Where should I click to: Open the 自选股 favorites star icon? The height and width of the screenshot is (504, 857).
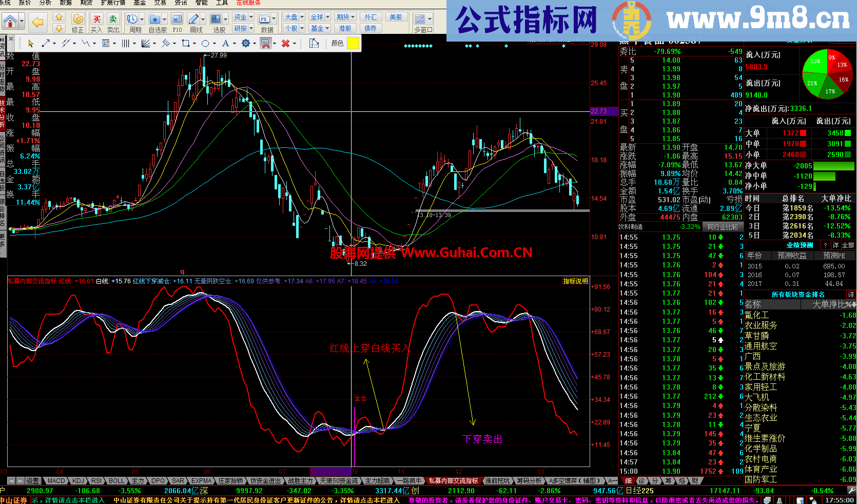tap(154, 19)
